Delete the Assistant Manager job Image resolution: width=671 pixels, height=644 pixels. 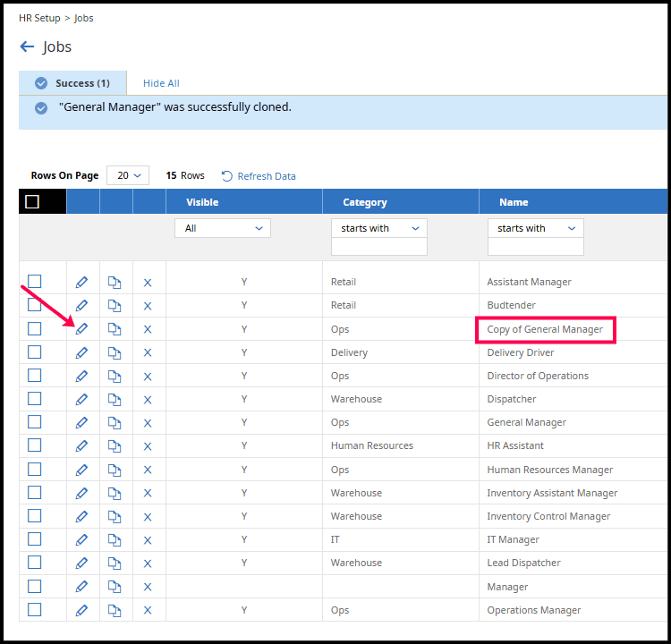pos(148,283)
